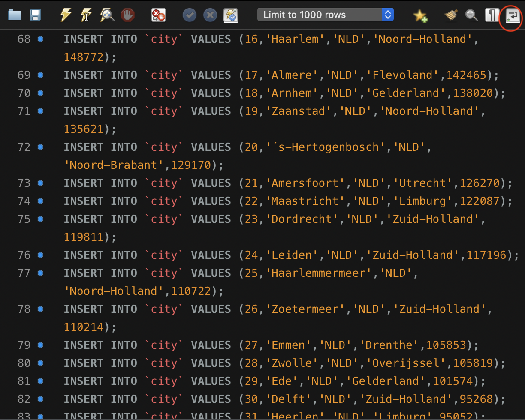Commit the transaction with the check mark icon

189,15
